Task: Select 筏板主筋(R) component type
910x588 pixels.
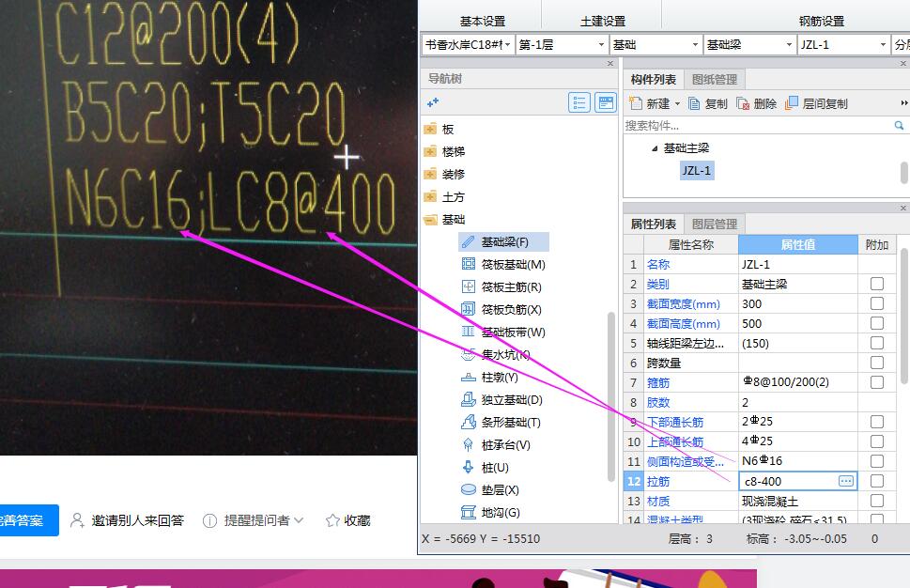Action: [x=501, y=287]
